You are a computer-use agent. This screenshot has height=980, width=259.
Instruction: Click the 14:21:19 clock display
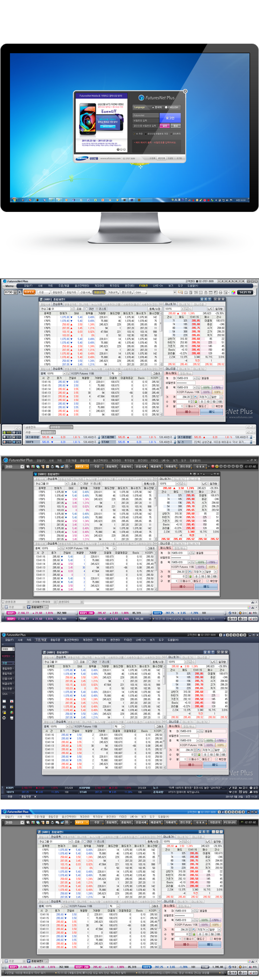pos(246,292)
